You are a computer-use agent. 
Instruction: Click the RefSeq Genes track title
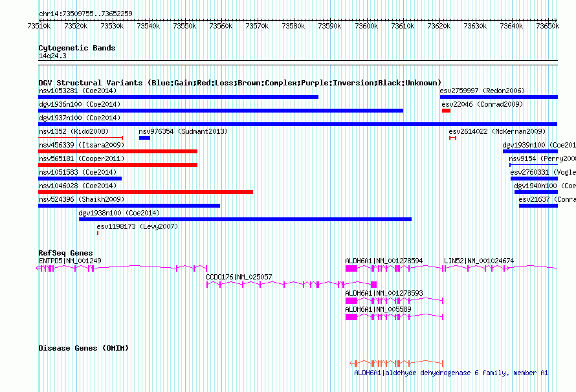pyautogui.click(x=65, y=253)
